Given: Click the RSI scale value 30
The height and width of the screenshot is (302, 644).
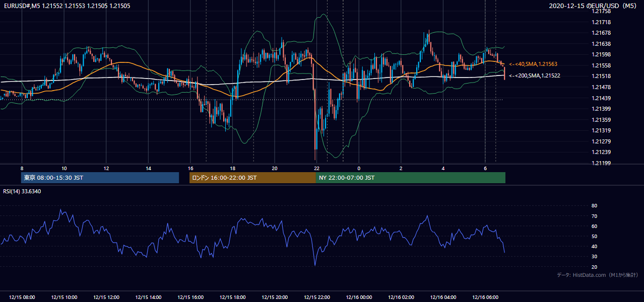Looking at the screenshot, I should 595,257.
